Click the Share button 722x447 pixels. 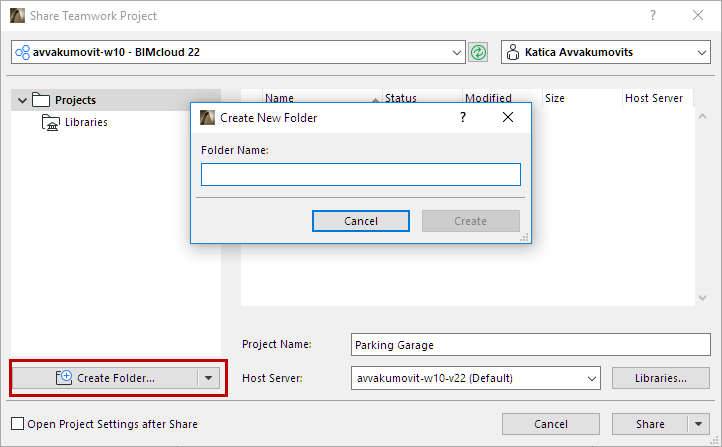coord(650,424)
